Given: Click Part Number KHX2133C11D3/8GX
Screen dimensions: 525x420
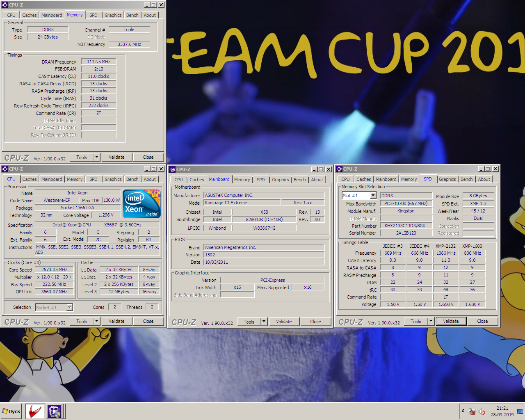Looking at the screenshot, I should point(406,226).
